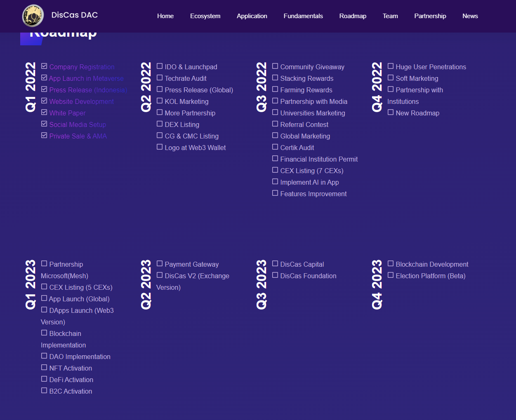The height and width of the screenshot is (420, 516).
Task: Click the Stacking Rewards text
Action: [x=307, y=78]
